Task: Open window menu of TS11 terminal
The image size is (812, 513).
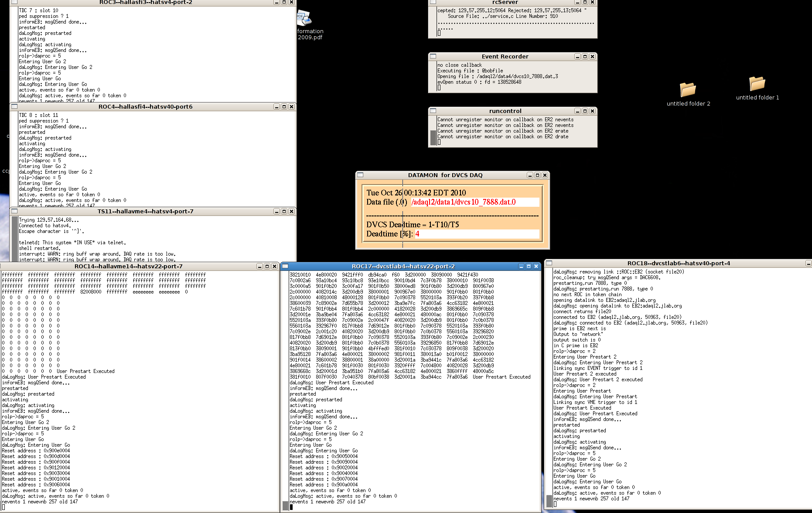Action: (14, 211)
